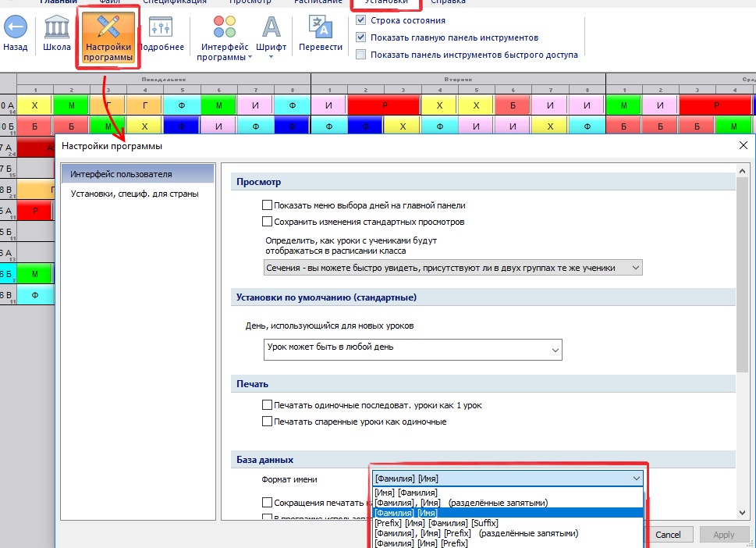Image resolution: width=756 pixels, height=548 pixels.
Task: Enable Показать меню выбора дней checkbox
Action: tap(267, 205)
